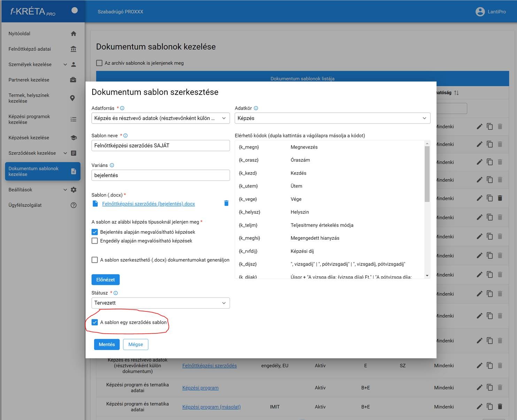
Task: Open the Státusz dropdown showing Tervezett
Action: [x=161, y=303]
